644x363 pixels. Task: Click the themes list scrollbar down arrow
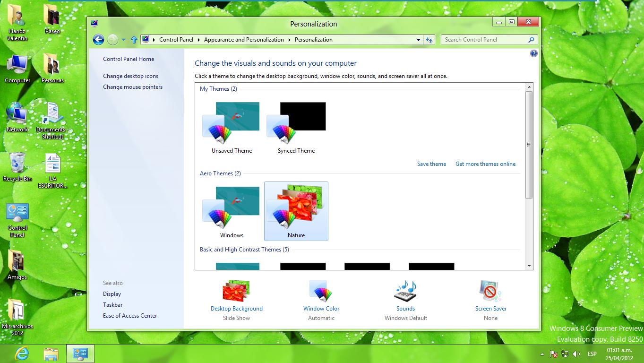tap(529, 266)
